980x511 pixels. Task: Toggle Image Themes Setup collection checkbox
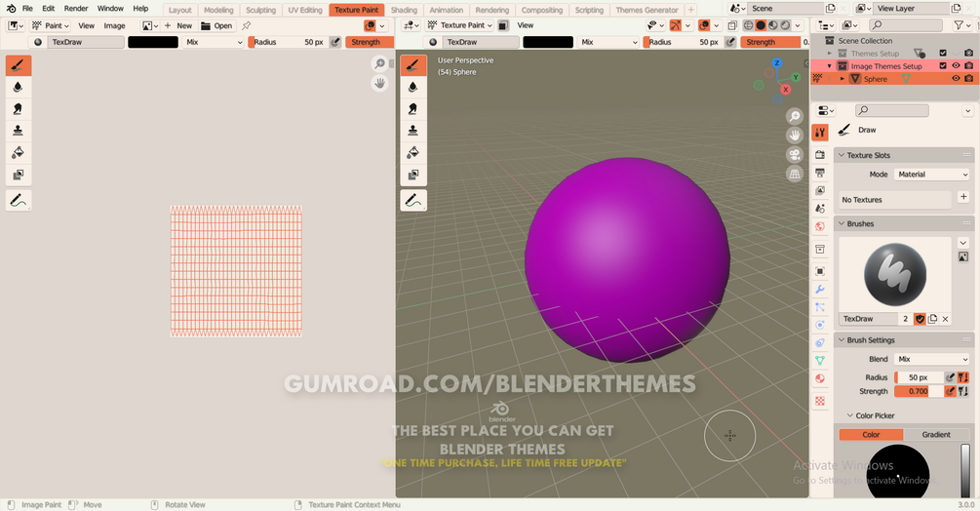coord(943,65)
